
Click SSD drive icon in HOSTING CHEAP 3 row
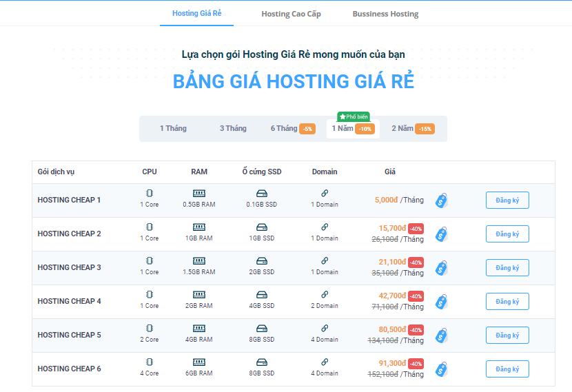coord(262,260)
